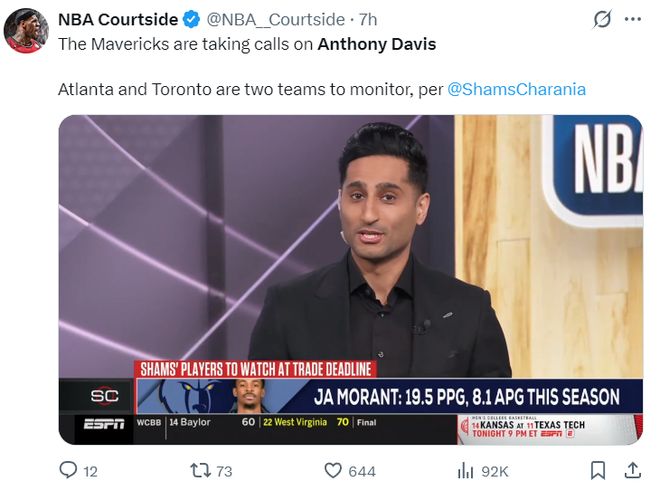The width and height of the screenshot is (660, 491).
Task: Open the three-dot more options menu
Action: [x=633, y=19]
